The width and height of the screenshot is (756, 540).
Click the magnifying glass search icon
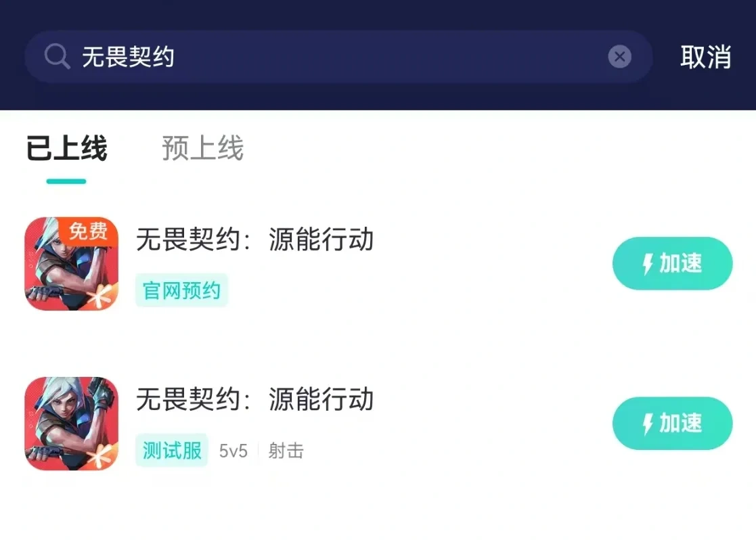point(57,57)
